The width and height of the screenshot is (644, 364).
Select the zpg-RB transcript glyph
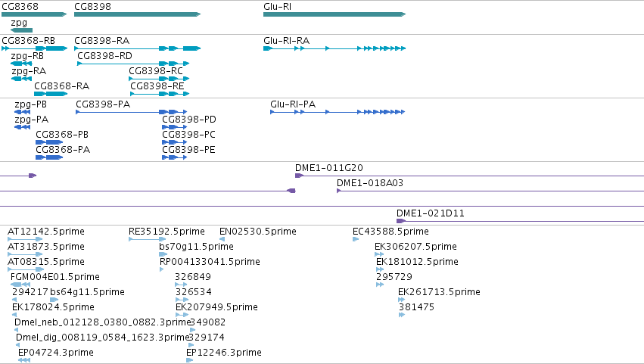(21, 64)
